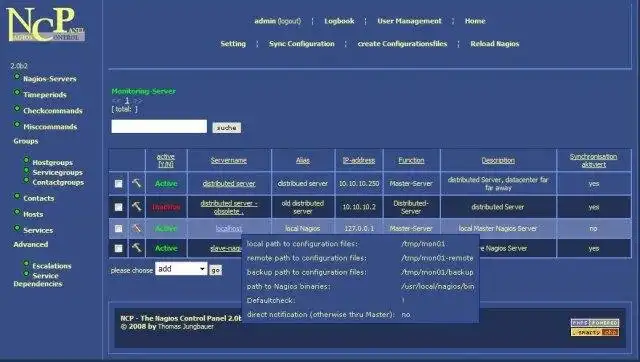Select checkbox for distributed server row

pos(118,184)
